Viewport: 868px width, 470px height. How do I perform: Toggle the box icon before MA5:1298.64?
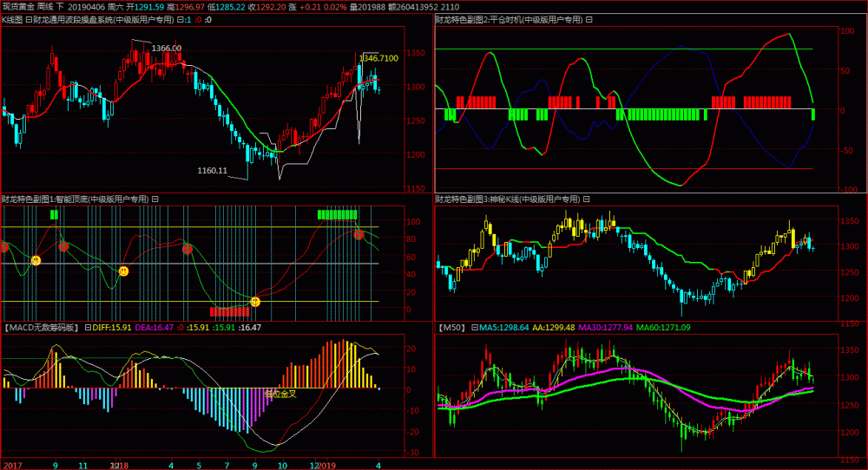click(x=475, y=327)
